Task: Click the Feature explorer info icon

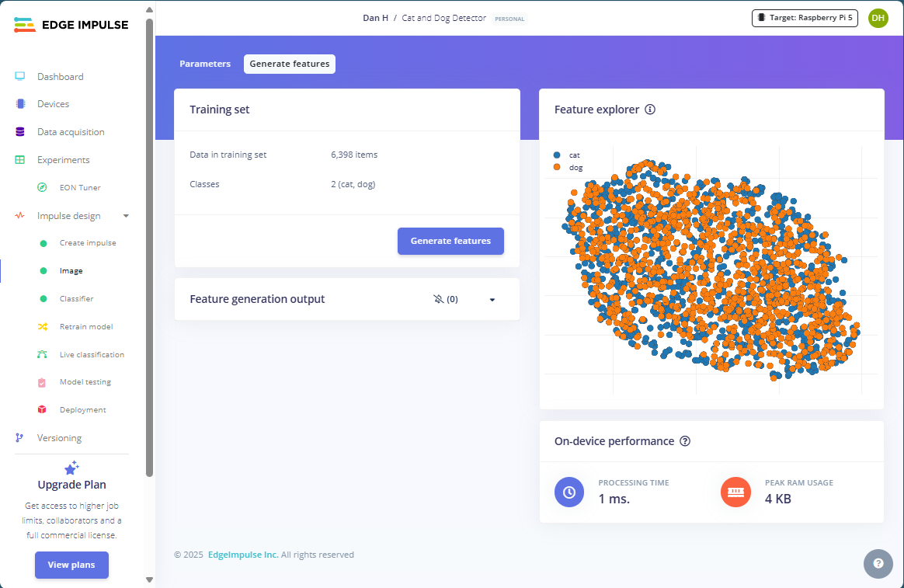Action: click(x=650, y=110)
